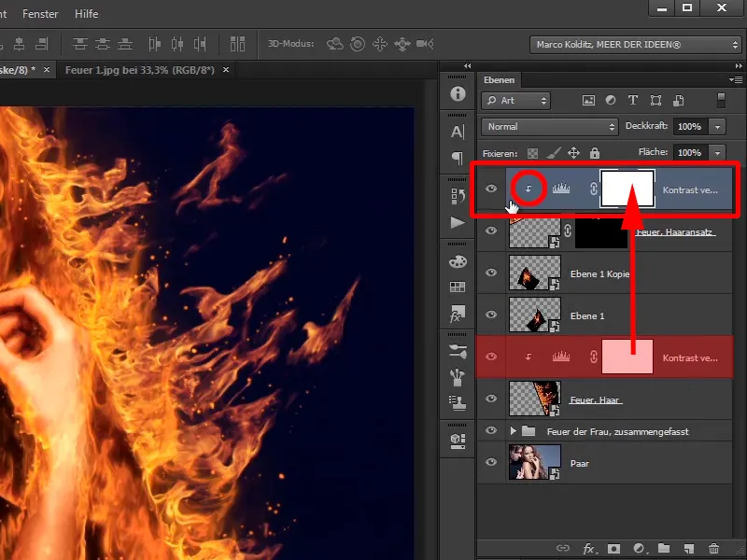
Task: Open the Ebenen panel flyout menu
Action: pyautogui.click(x=736, y=79)
